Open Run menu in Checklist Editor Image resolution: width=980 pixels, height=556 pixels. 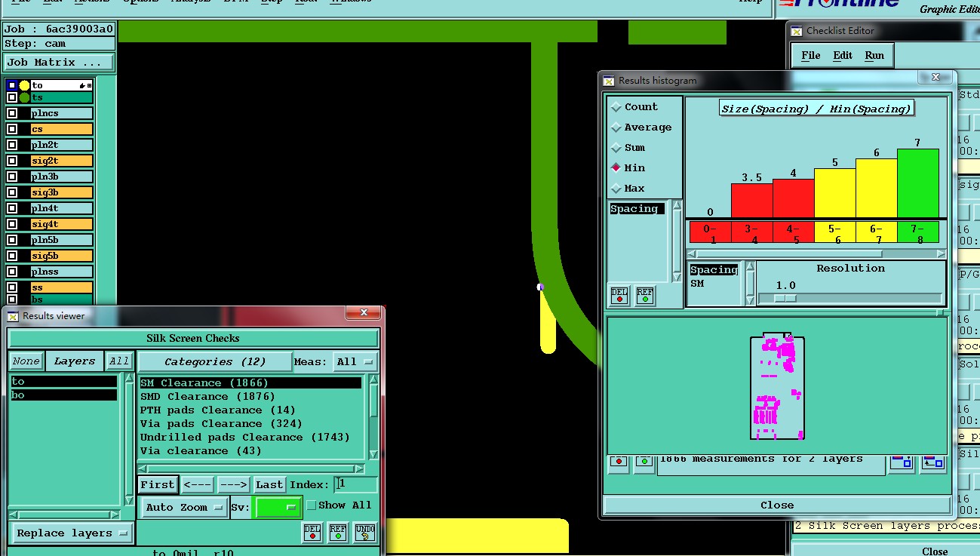pos(874,55)
